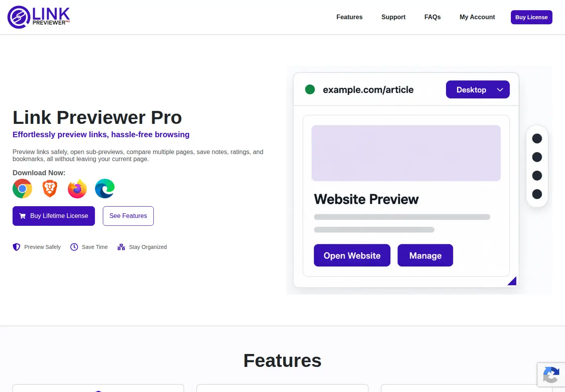The image size is (565, 392).
Task: Click Manage button in preview mockup
Action: click(x=425, y=256)
